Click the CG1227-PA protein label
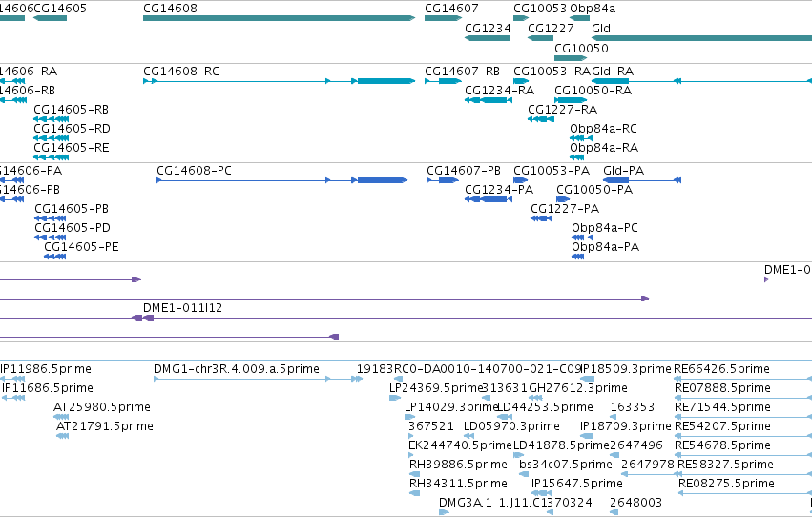Image resolution: width=812 pixels, height=517 pixels. [565, 209]
